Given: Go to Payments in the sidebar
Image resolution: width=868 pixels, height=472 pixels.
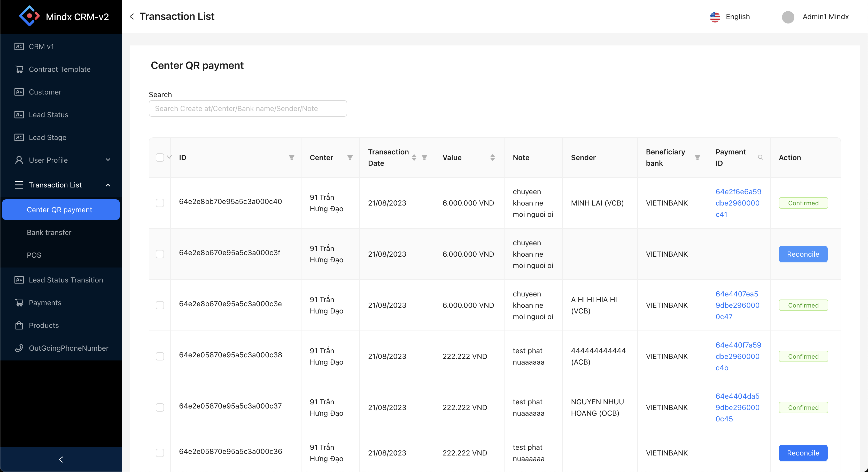Looking at the screenshot, I should coord(45,303).
